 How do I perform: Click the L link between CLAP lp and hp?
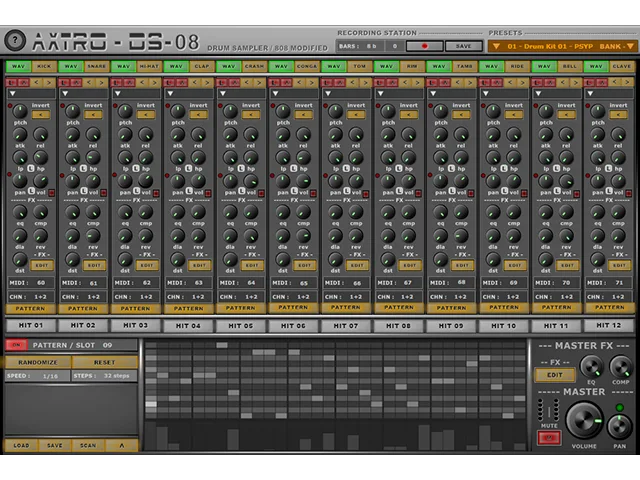coord(188,168)
